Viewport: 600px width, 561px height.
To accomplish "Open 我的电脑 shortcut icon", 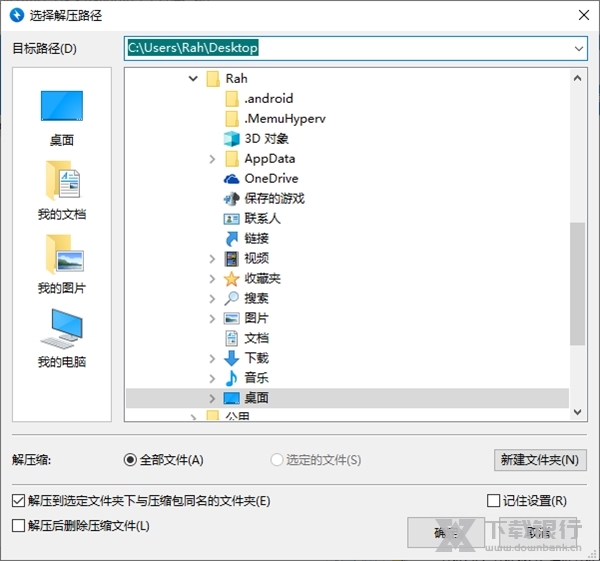I will (x=62, y=328).
